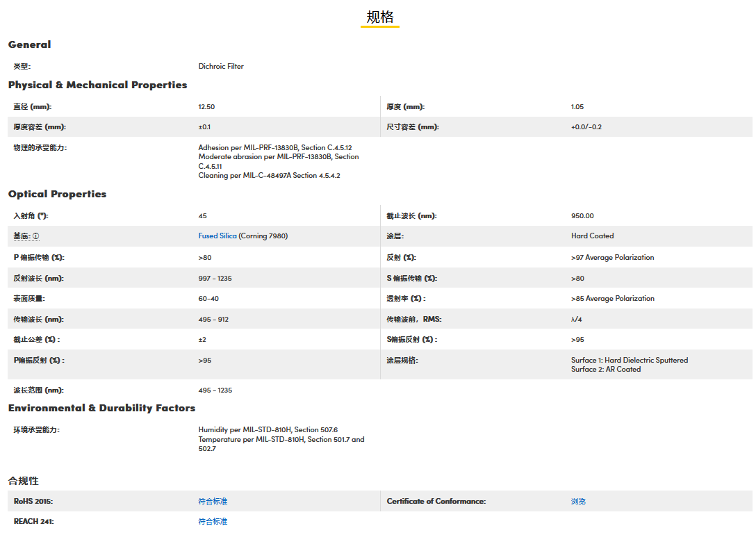Image resolution: width=756 pixels, height=535 pixels.
Task: Open the RoHS 2015 符合标准 link
Action: [213, 501]
